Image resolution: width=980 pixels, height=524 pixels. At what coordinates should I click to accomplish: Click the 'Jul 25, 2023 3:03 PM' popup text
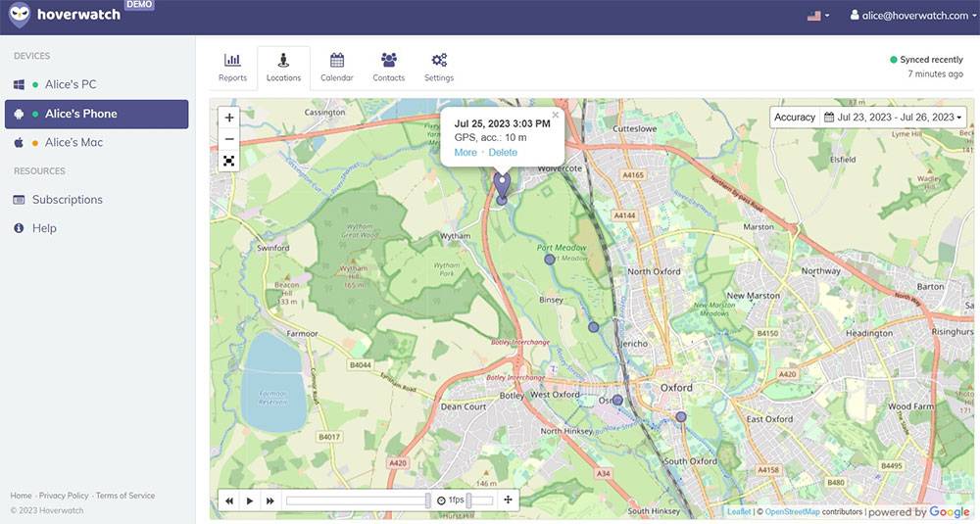[x=503, y=123]
